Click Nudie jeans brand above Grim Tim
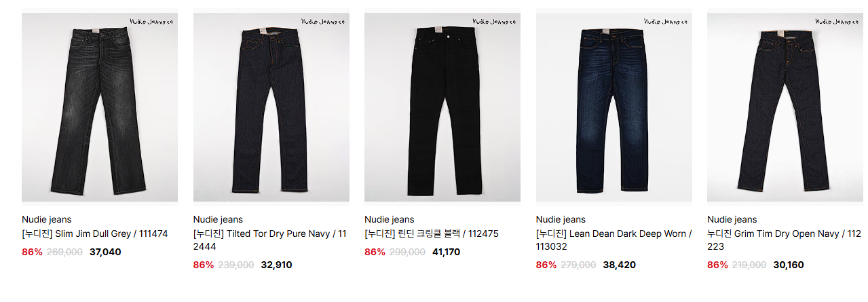Viewport: 868px width, 302px height. click(x=732, y=219)
